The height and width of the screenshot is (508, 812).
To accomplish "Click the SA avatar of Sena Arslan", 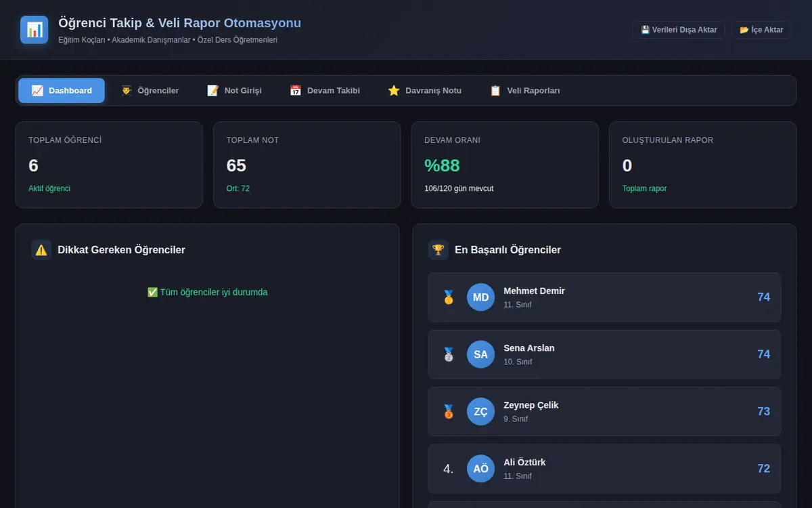I will point(480,354).
